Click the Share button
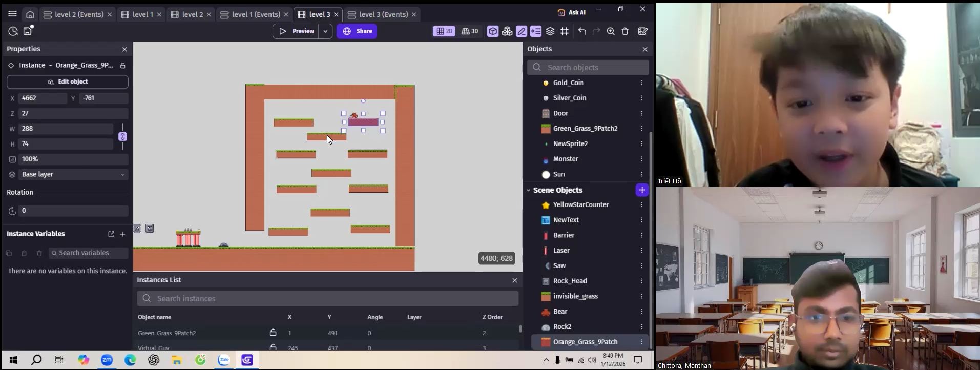The width and height of the screenshot is (980, 370). coord(357,31)
